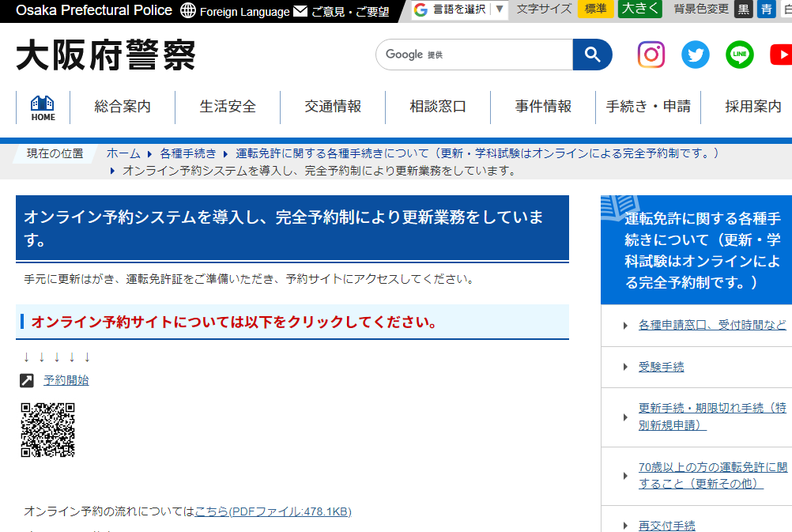Switch background color to 青
The image size is (792, 532).
pos(766,10)
